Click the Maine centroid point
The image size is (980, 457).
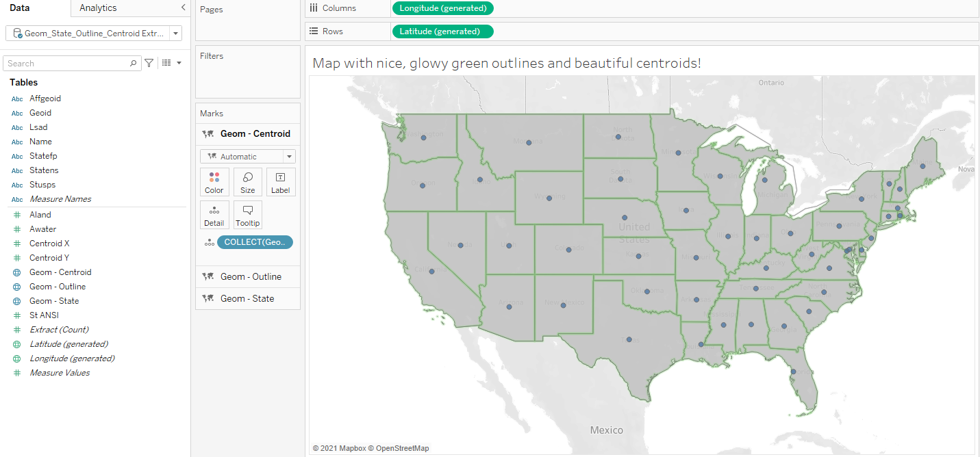tap(923, 166)
